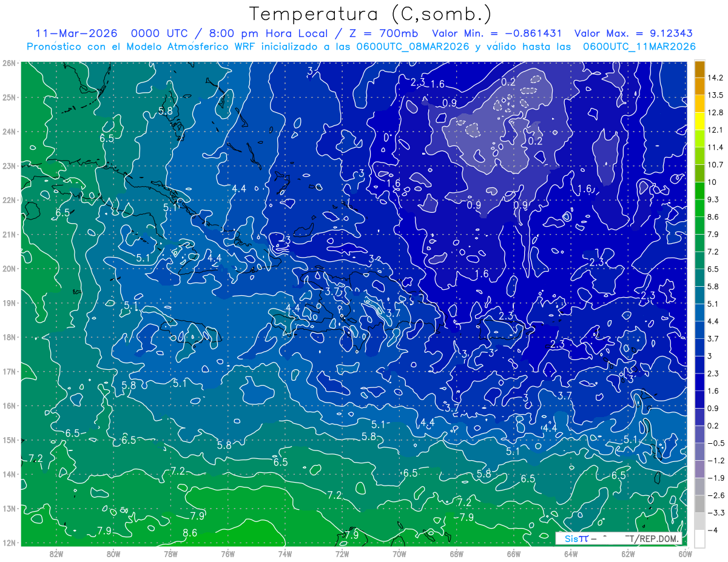The width and height of the screenshot is (728, 562).
Task: Click the '11.4' value on the color scale
Action: pos(715,147)
